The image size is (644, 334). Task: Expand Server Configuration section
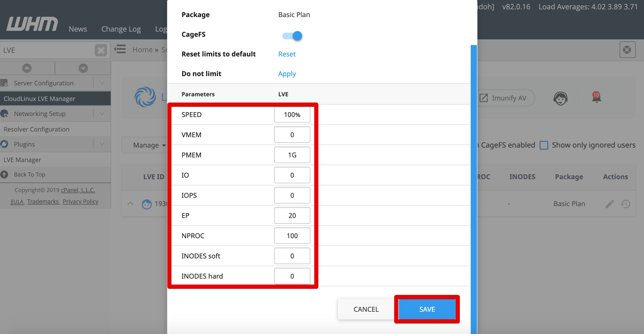coord(102,83)
